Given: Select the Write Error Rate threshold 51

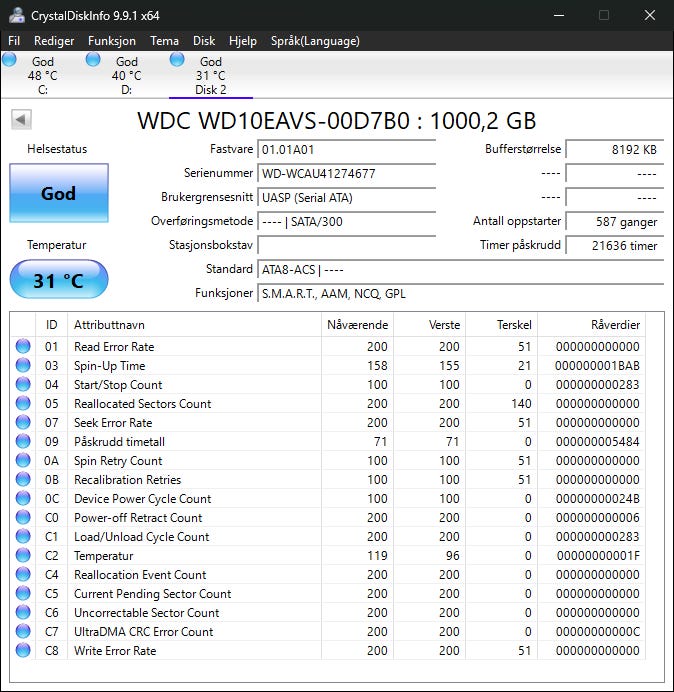Looking at the screenshot, I should click(x=524, y=651).
